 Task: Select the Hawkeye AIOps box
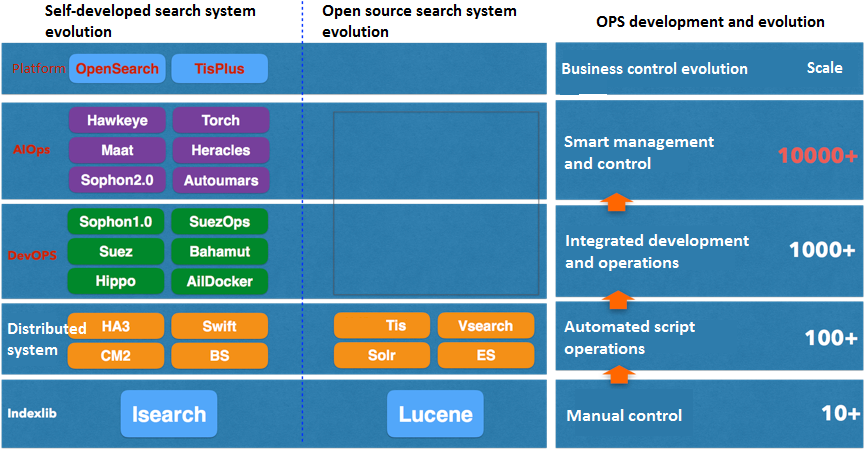(117, 120)
